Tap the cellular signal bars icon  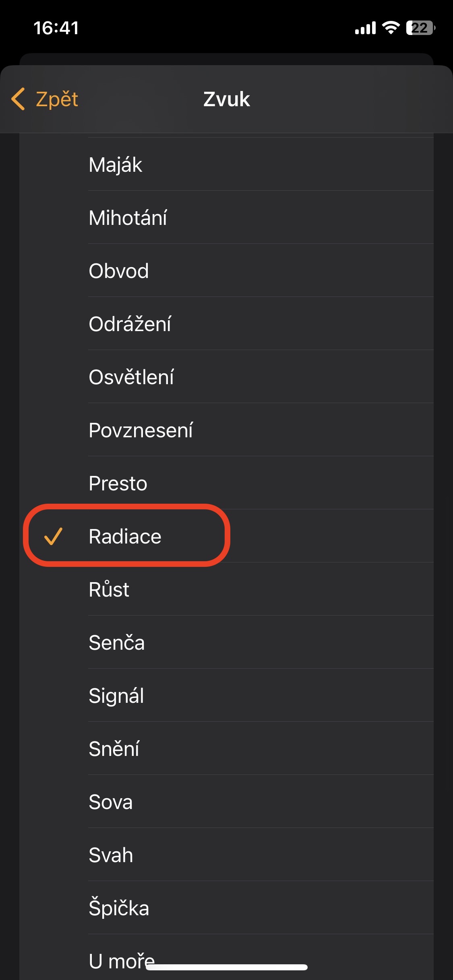(365, 28)
